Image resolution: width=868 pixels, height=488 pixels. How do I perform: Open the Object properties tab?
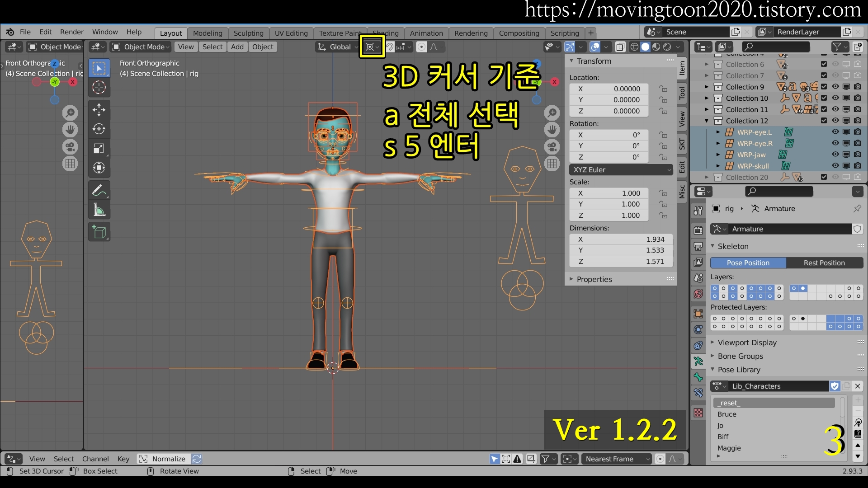coord(698,314)
